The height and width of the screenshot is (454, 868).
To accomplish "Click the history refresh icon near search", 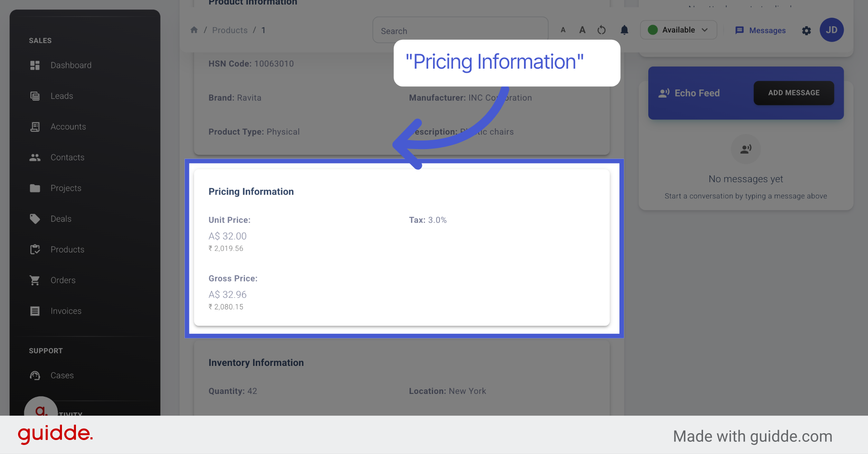I will point(601,30).
